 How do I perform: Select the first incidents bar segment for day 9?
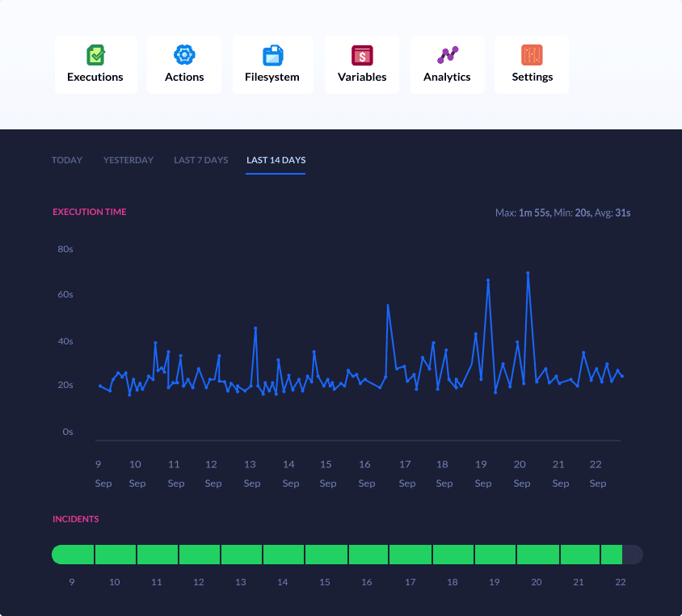tap(74, 555)
